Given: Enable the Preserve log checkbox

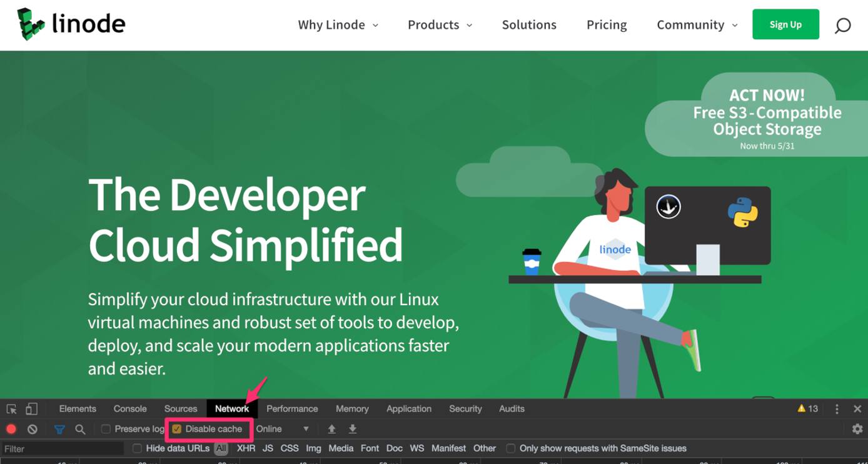Looking at the screenshot, I should coord(105,429).
